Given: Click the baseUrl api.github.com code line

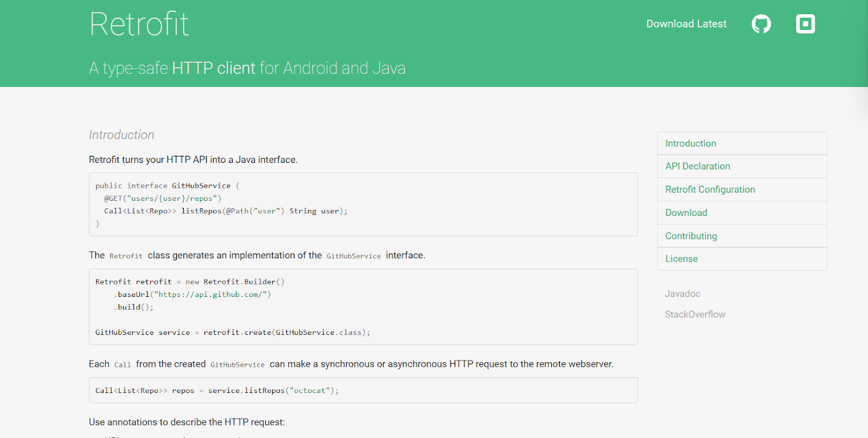Looking at the screenshot, I should 192,294.
